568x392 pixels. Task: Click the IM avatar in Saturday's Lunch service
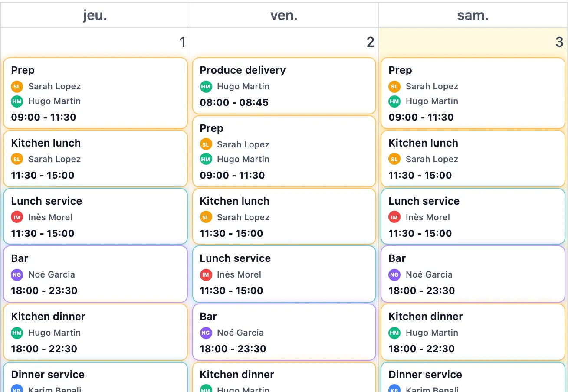pos(394,217)
